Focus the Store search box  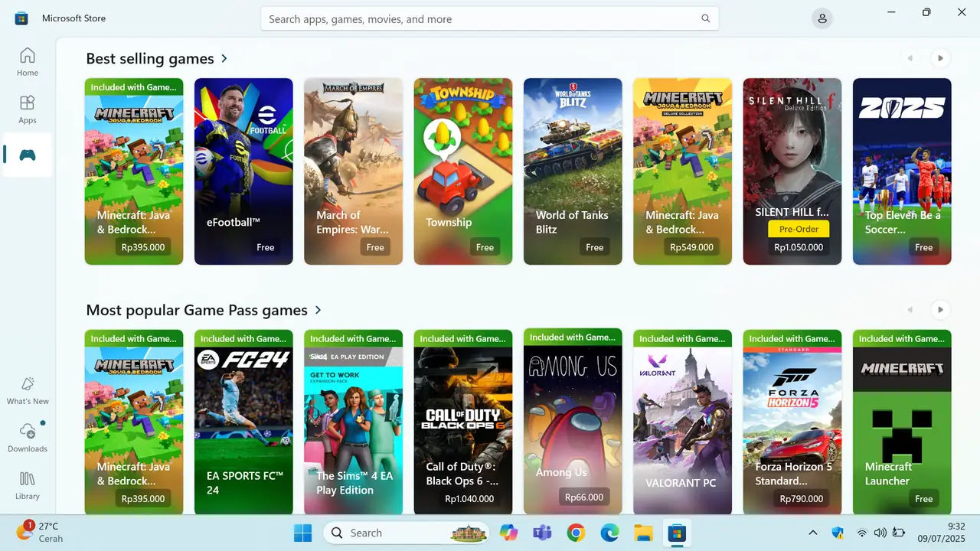490,18
